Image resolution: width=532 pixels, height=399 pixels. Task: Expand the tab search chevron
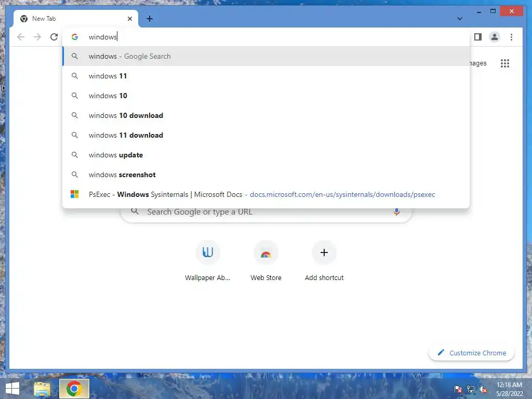point(460,19)
